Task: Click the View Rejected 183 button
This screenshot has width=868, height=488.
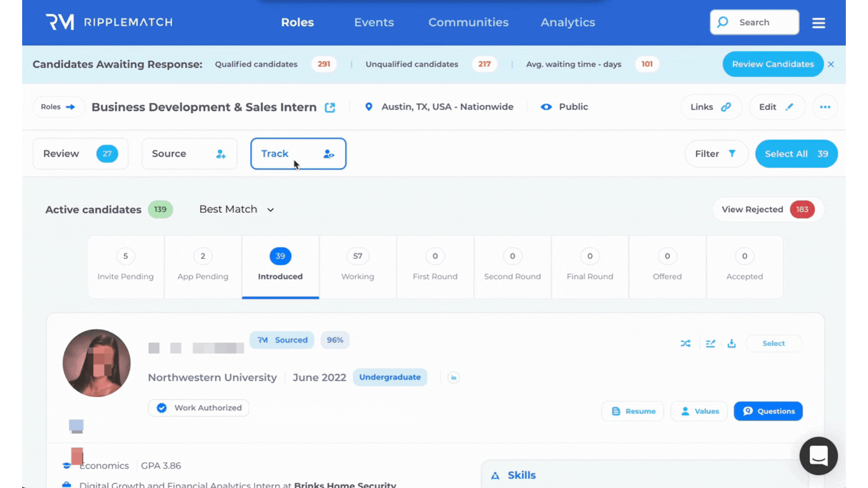Action: click(x=768, y=210)
